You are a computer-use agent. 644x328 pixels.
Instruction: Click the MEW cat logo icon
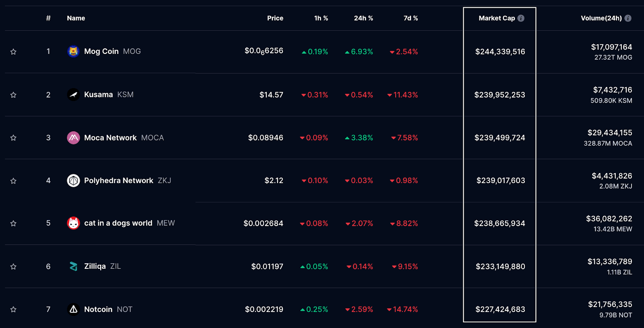point(73,223)
